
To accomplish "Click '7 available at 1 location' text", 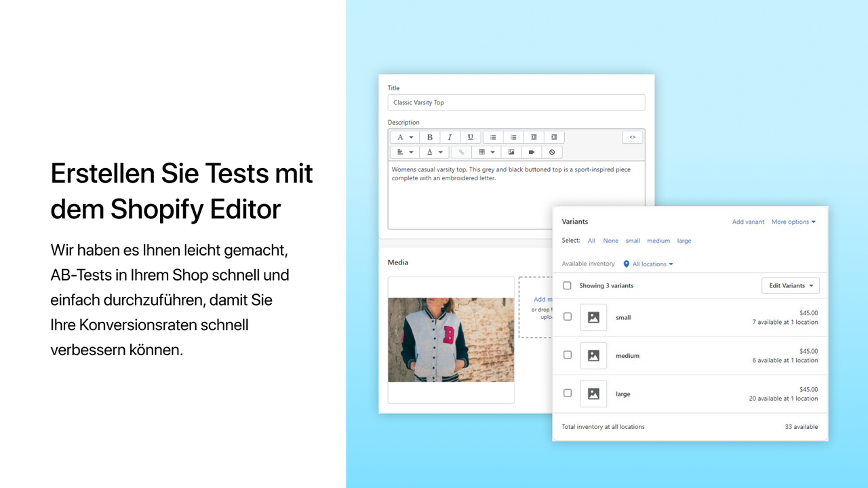I will [785, 323].
